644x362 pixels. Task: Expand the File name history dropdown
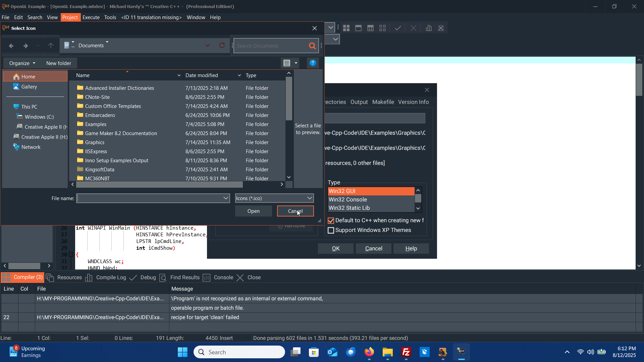pyautogui.click(x=226, y=198)
